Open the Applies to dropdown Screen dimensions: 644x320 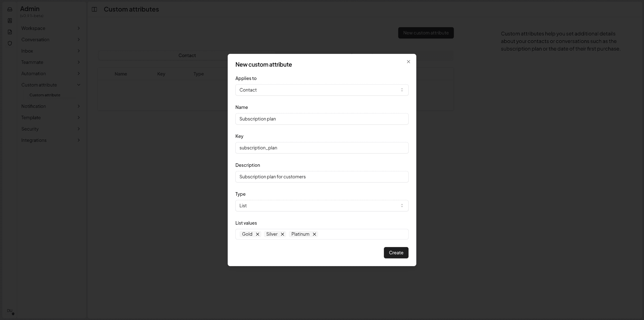(322, 90)
